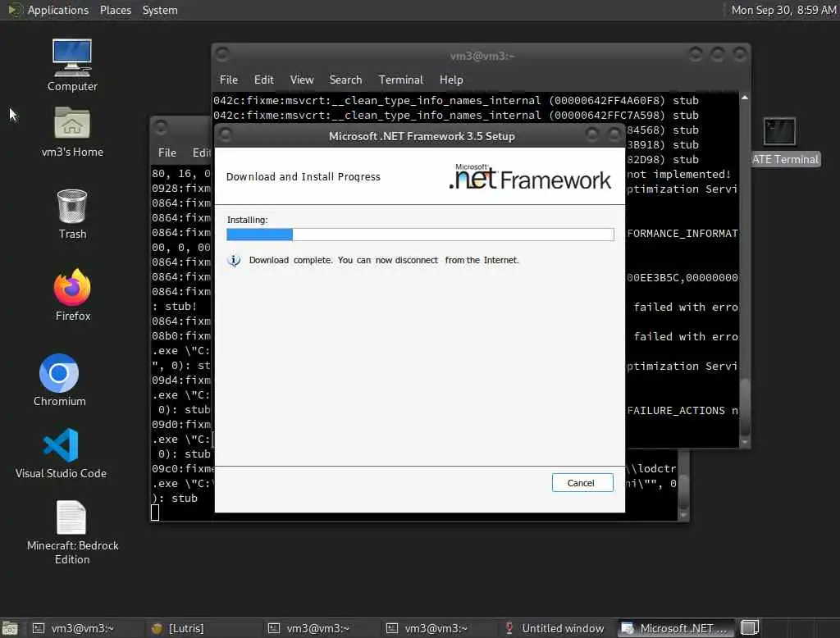Image resolution: width=840 pixels, height=638 pixels.
Task: Open the Places menu in top panel
Action: [115, 10]
